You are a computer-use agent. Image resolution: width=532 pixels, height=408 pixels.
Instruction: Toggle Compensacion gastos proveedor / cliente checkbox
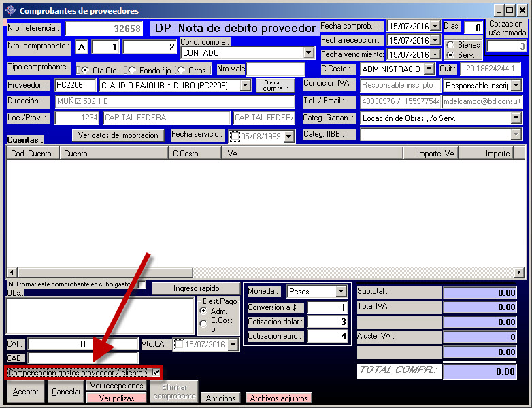[x=156, y=373]
